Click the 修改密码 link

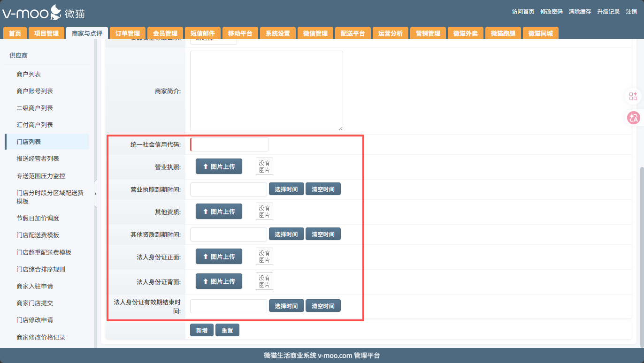point(551,12)
